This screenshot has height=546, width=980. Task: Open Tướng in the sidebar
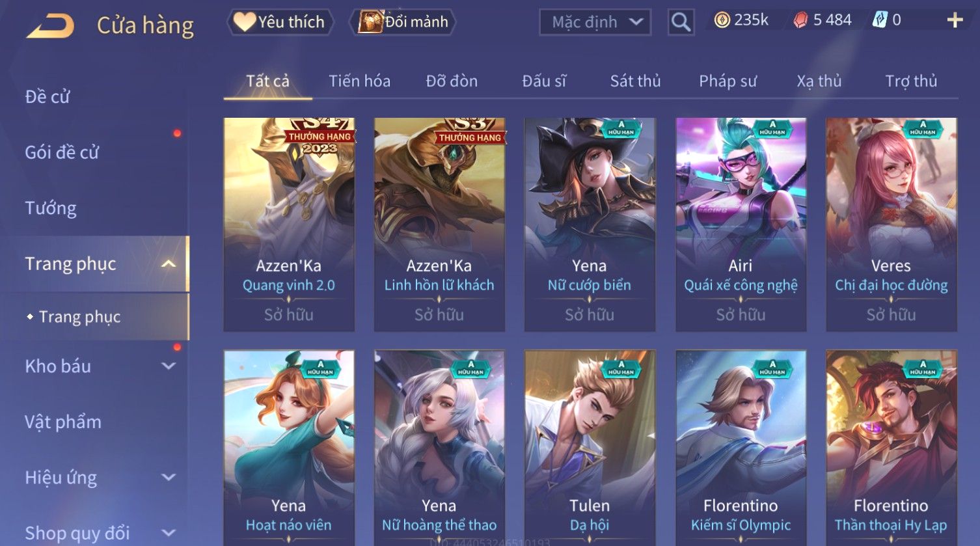point(51,208)
